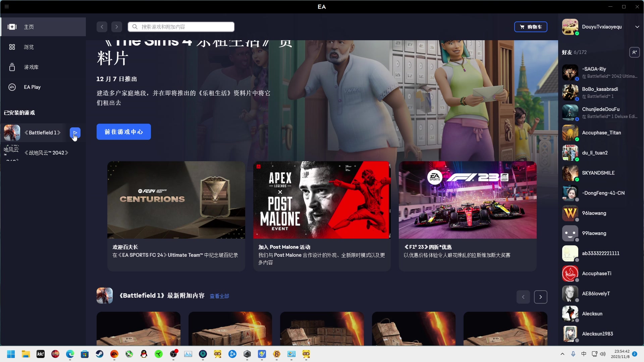Go to the 主页 home tab
644x362 pixels.
pos(43,27)
